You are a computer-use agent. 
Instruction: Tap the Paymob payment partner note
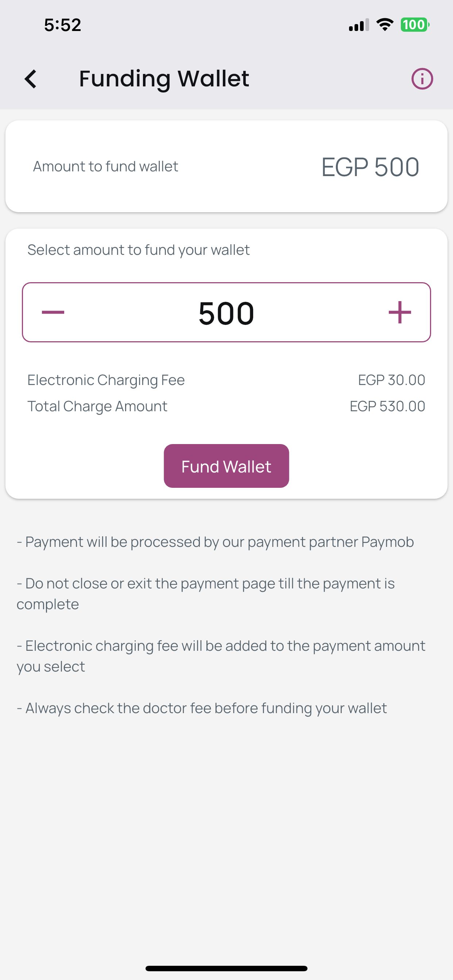tap(215, 542)
